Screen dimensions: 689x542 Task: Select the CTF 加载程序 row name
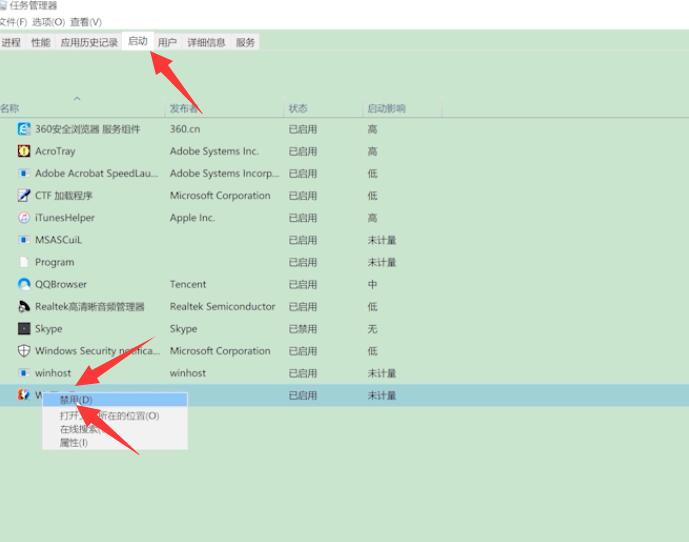(64, 195)
